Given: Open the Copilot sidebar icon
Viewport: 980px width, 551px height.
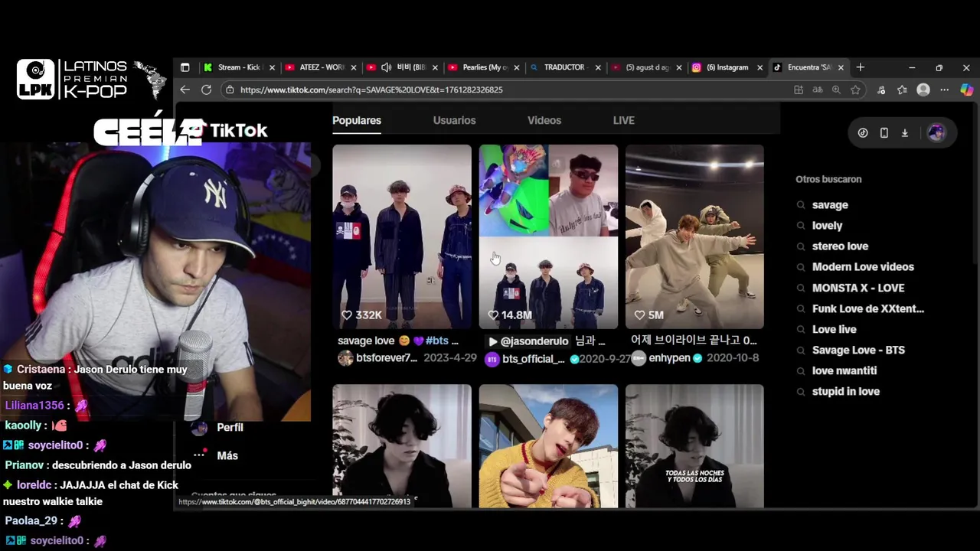Looking at the screenshot, I should (966, 90).
